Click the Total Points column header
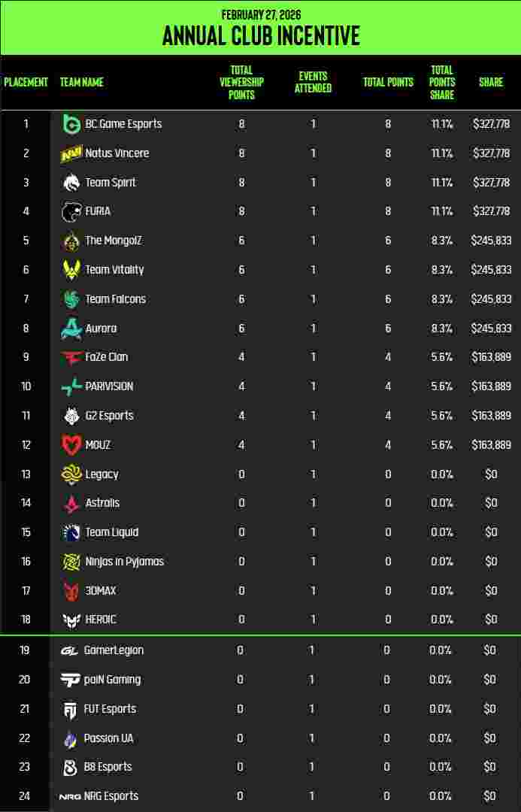The image size is (521, 812). [388, 82]
